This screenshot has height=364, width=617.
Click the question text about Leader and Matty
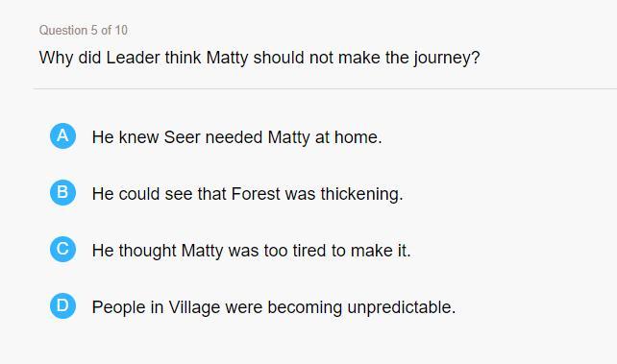tap(259, 59)
